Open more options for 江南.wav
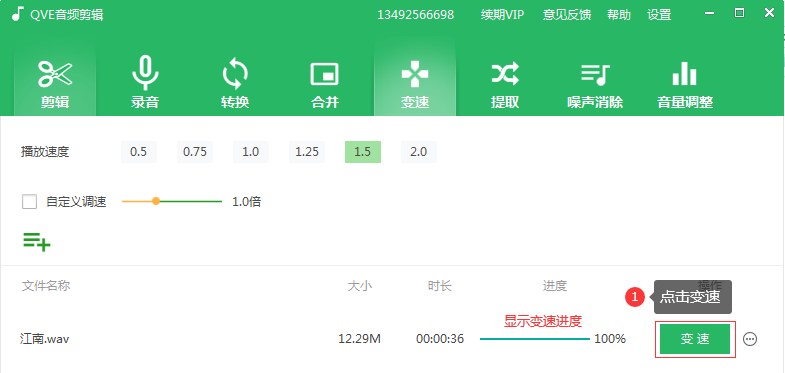This screenshot has width=785, height=373. tap(749, 339)
